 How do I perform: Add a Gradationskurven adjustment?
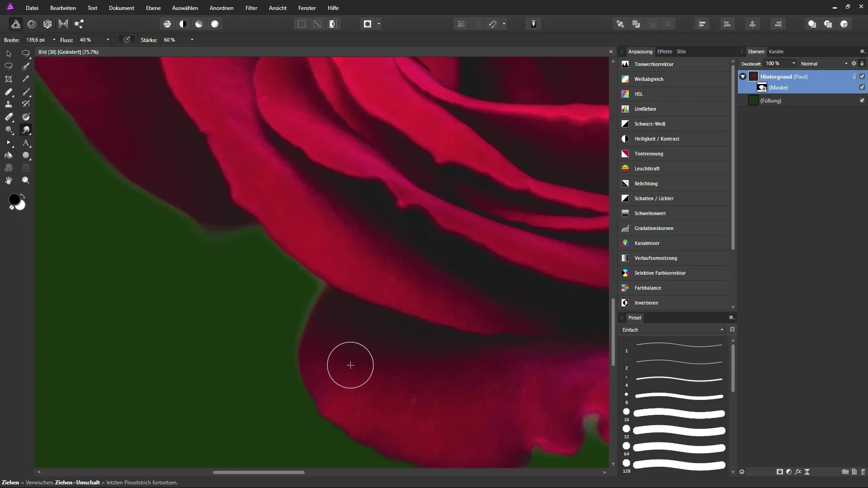click(x=674, y=228)
